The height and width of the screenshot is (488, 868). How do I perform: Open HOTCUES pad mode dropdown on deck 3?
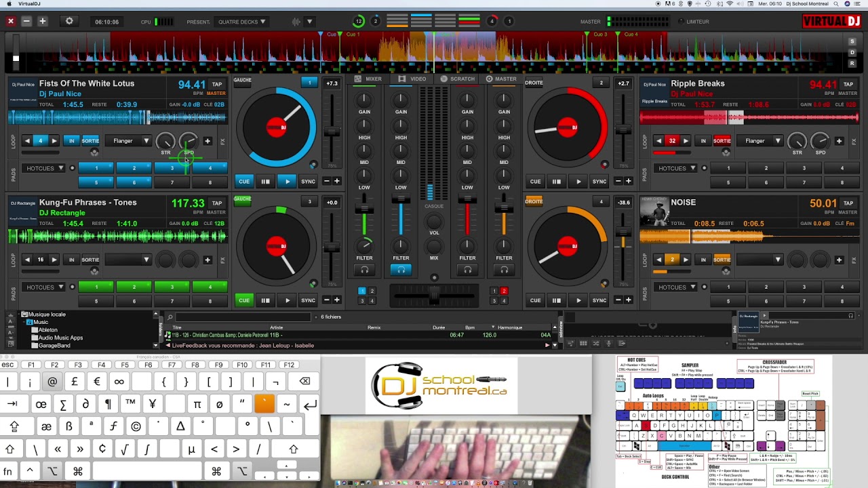45,287
